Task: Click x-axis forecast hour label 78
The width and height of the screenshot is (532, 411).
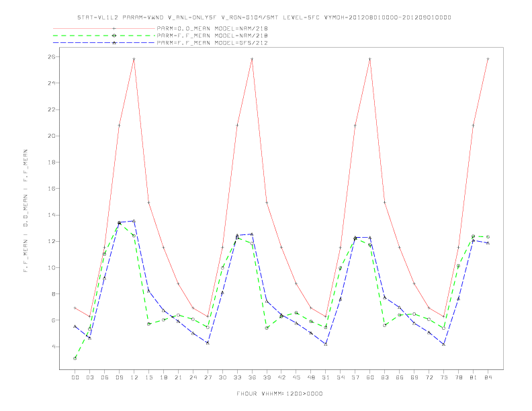Action: pos(458,377)
